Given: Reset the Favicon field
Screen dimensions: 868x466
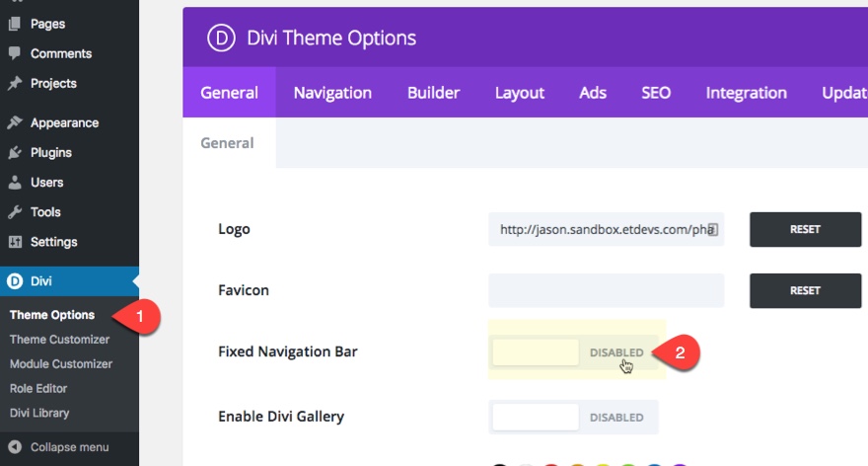Looking at the screenshot, I should 805,290.
